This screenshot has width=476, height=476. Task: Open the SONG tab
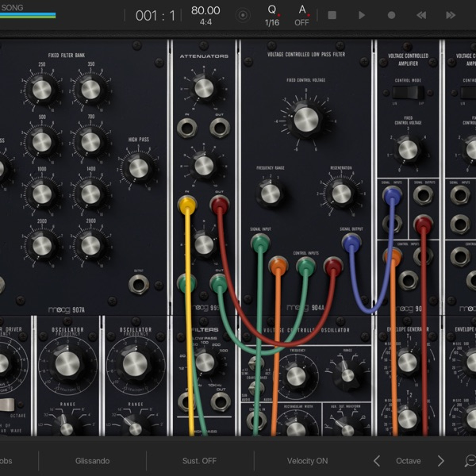(x=12, y=8)
